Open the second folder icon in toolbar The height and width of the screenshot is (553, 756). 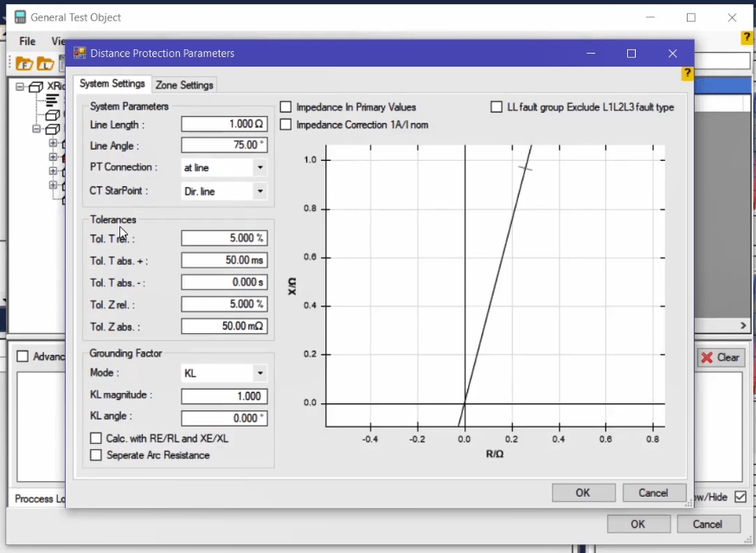(x=45, y=63)
